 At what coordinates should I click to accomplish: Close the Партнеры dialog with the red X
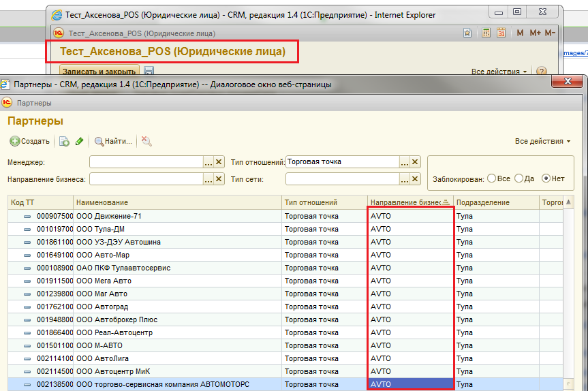[568, 81]
